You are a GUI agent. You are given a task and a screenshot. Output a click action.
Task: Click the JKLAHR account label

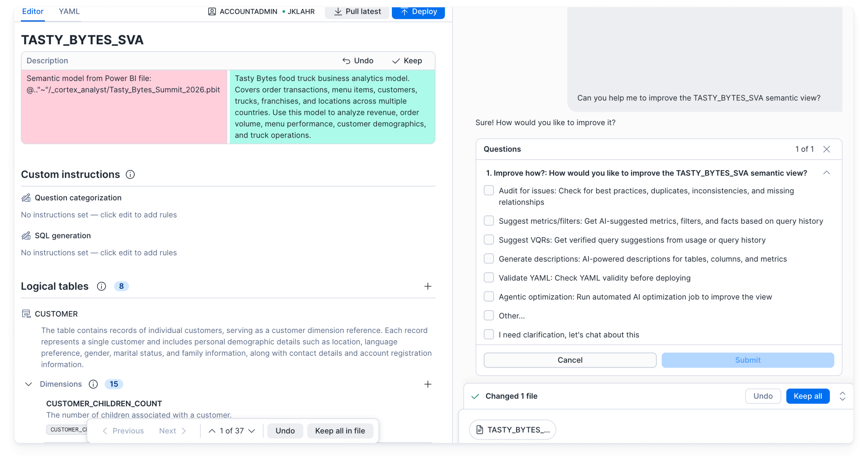[x=301, y=12]
